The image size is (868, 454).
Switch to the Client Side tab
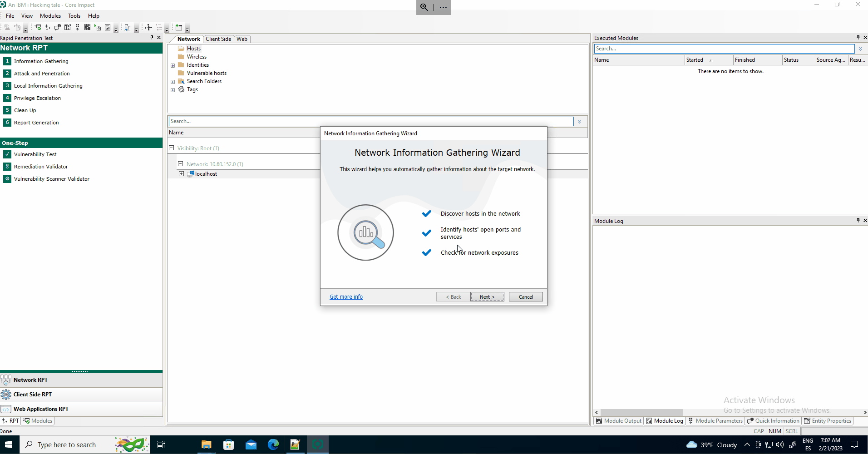pyautogui.click(x=218, y=39)
